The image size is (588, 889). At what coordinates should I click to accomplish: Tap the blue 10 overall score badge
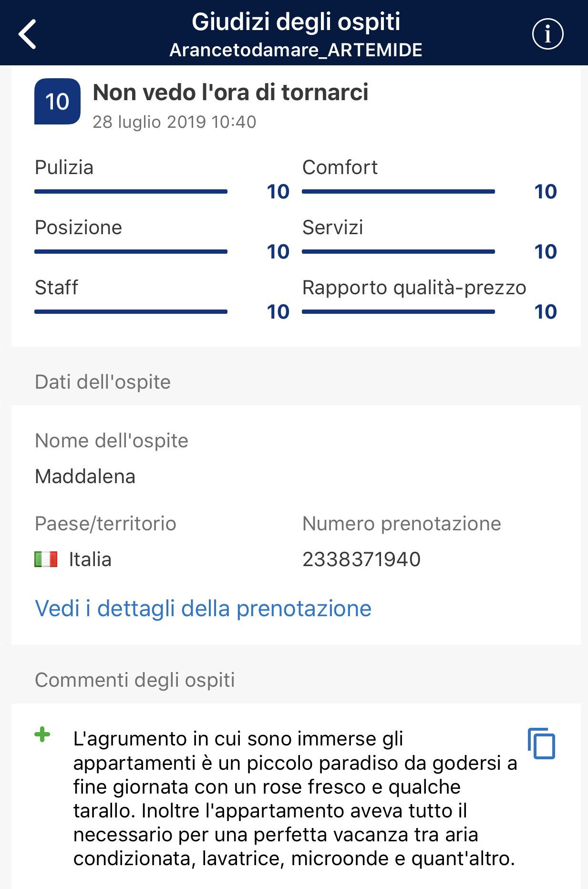[x=57, y=101]
